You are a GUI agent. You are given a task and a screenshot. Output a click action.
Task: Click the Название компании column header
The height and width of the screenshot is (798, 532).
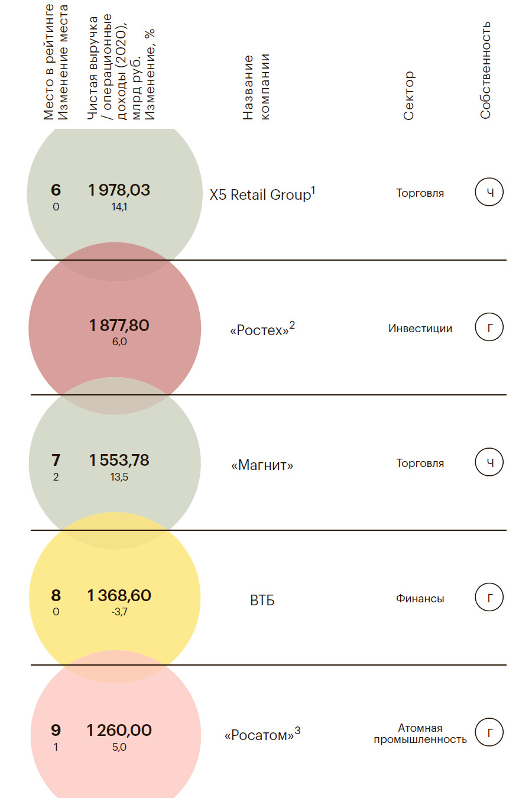pos(256,87)
